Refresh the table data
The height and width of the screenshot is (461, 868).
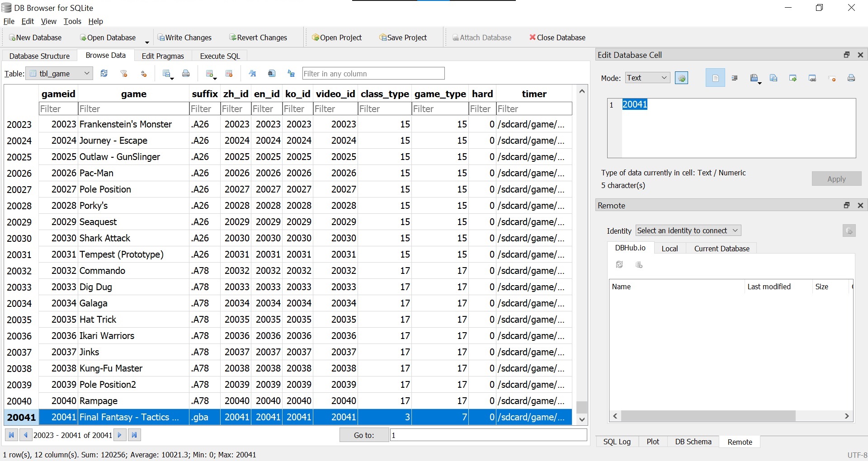pos(104,74)
